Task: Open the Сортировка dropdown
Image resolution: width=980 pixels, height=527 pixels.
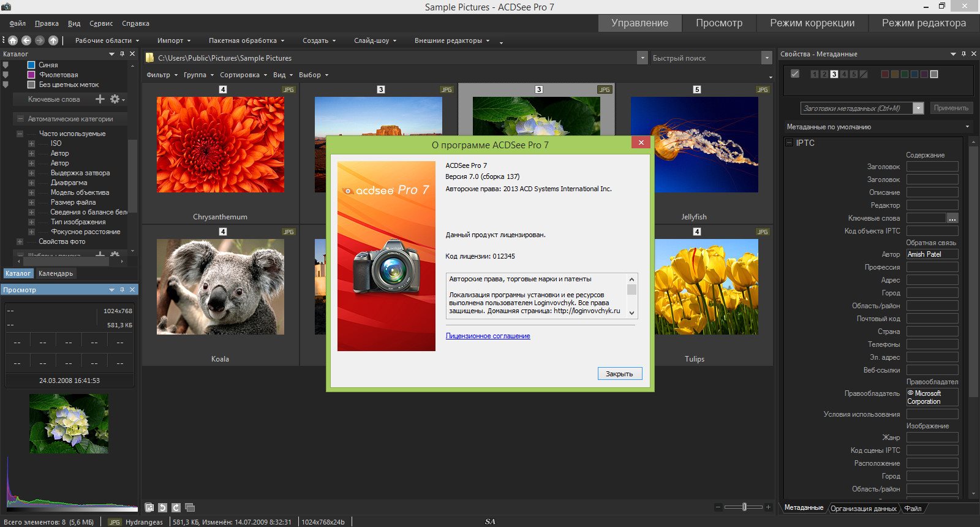Action: 244,75
